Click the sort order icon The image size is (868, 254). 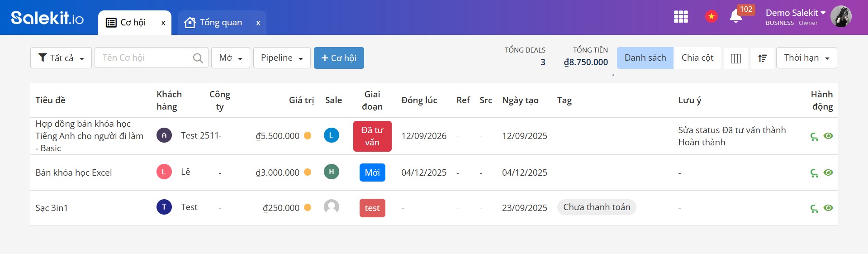click(x=762, y=58)
